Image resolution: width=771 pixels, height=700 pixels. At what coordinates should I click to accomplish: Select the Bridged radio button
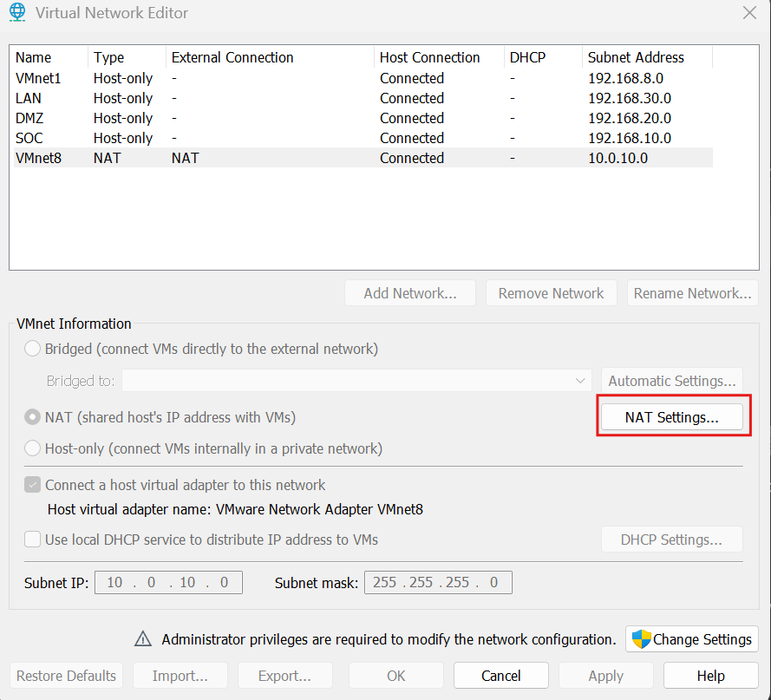[x=33, y=349]
